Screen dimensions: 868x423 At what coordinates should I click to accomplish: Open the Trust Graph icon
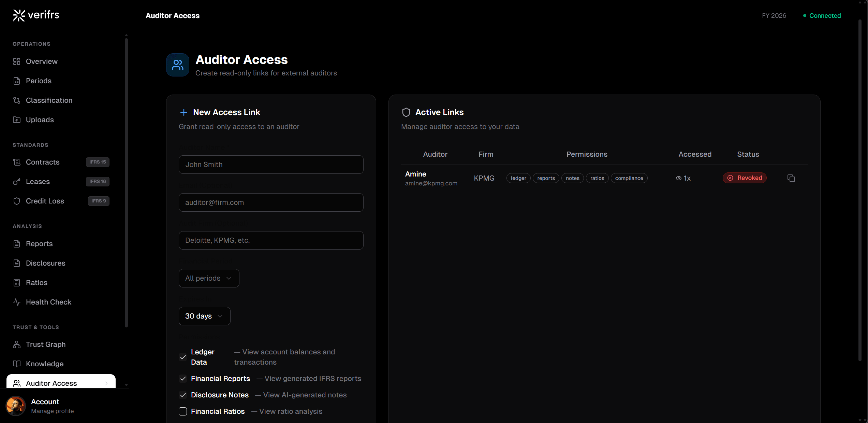pos(17,344)
